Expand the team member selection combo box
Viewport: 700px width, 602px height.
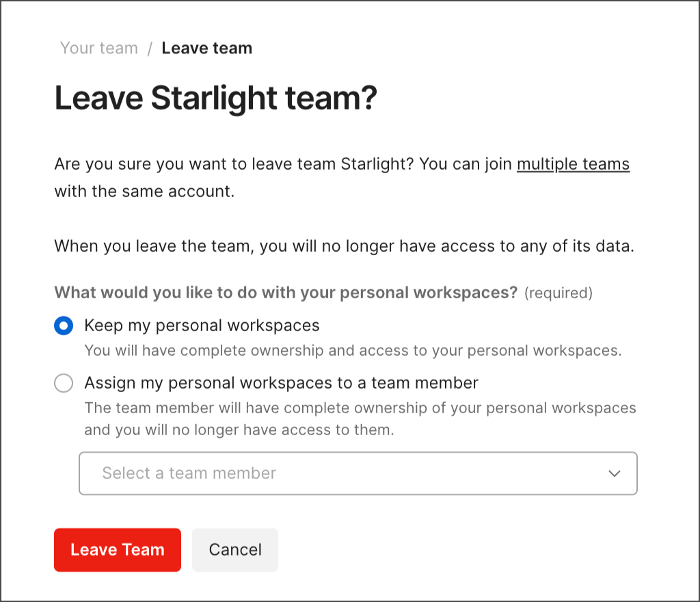point(358,473)
